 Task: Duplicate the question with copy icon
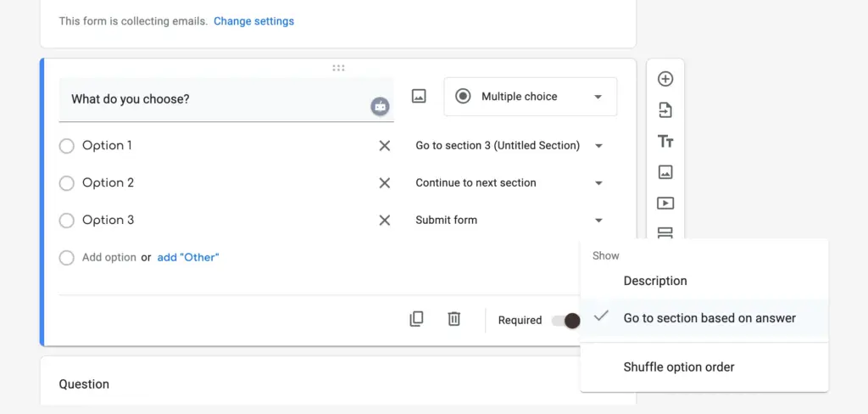[x=416, y=319]
